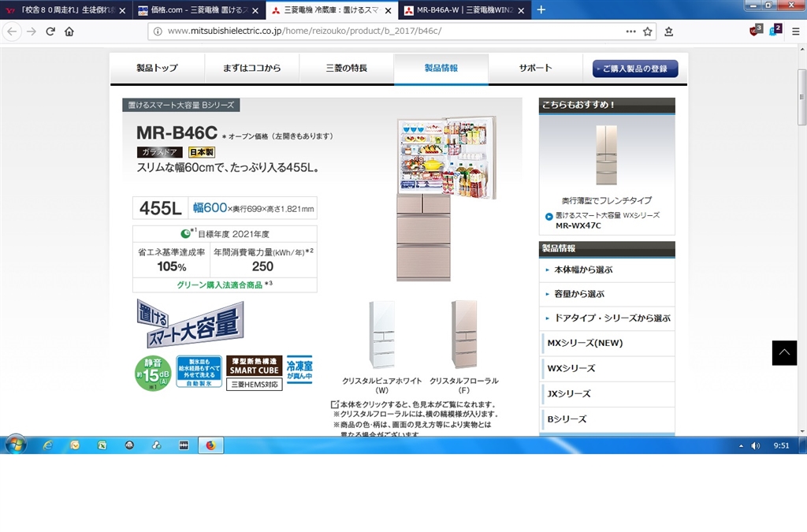Click the browser forward arrow
Viewport: 807px width, 532px height.
[32, 32]
